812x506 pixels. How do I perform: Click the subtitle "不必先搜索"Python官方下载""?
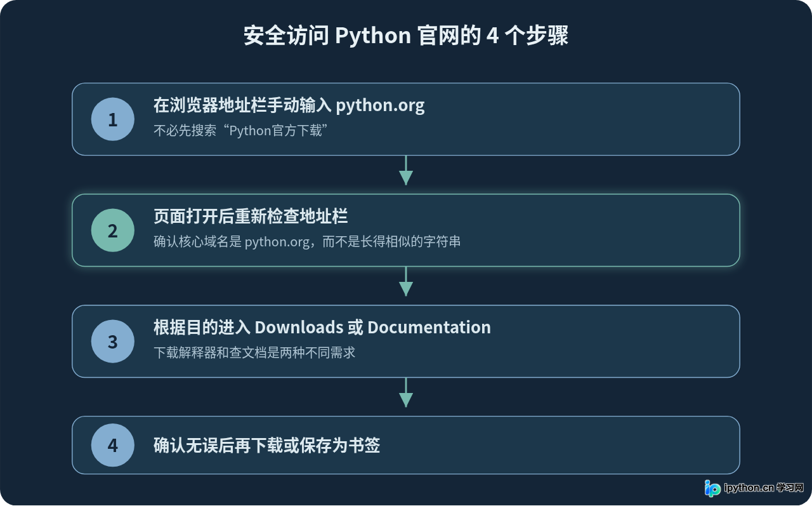pyautogui.click(x=240, y=131)
